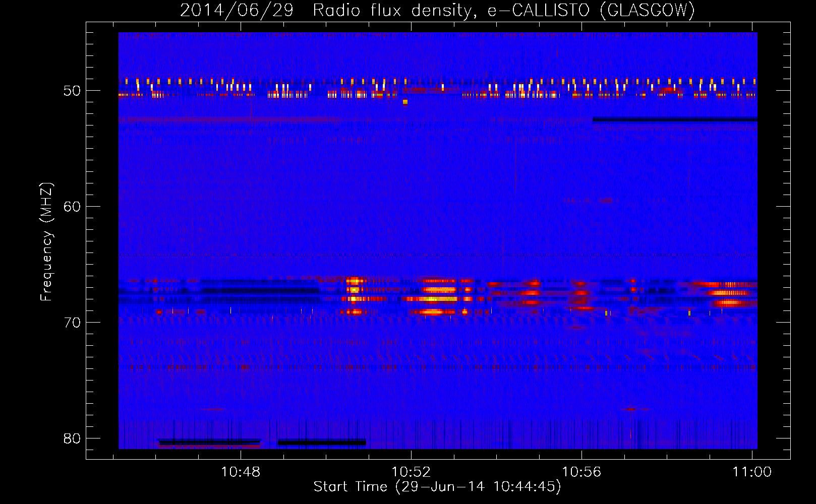Click the "Start Time (29-Jun-14 10:44:45)" label
This screenshot has width=816, height=504.
point(437,487)
